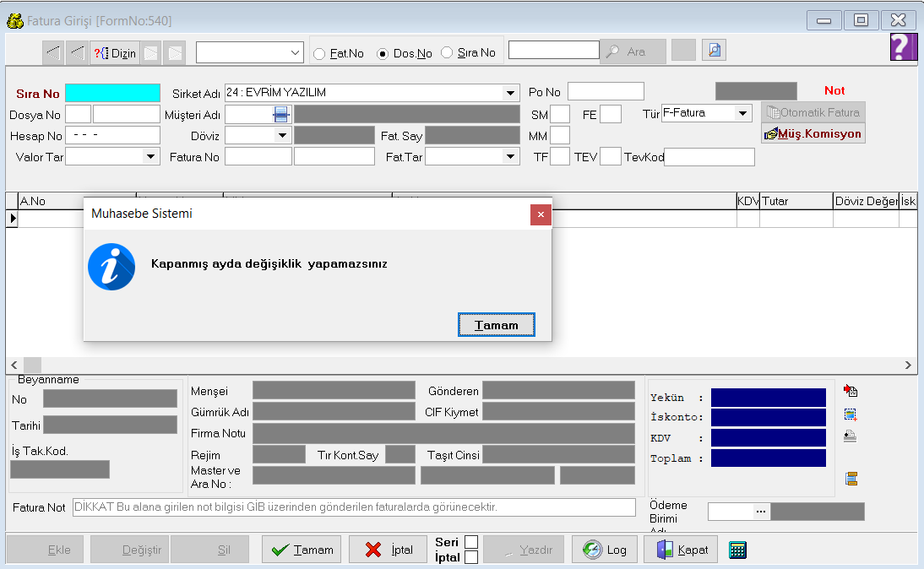Image resolution: width=924 pixels, height=569 pixels.
Task: Click the Dizin toolbar button
Action: pyautogui.click(x=116, y=53)
